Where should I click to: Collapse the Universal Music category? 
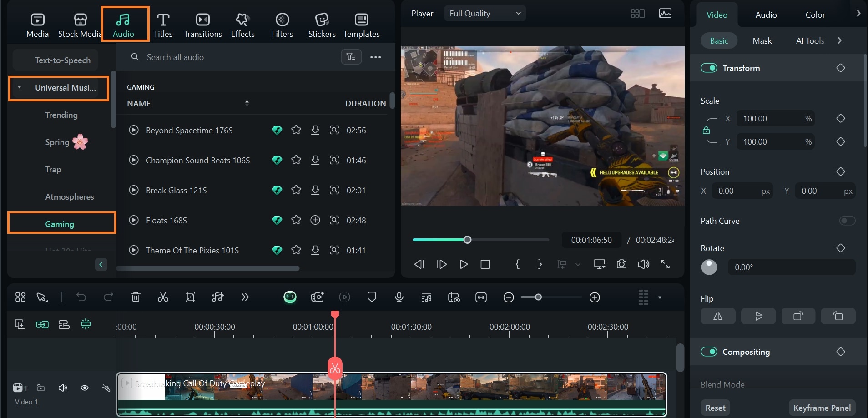coord(19,87)
